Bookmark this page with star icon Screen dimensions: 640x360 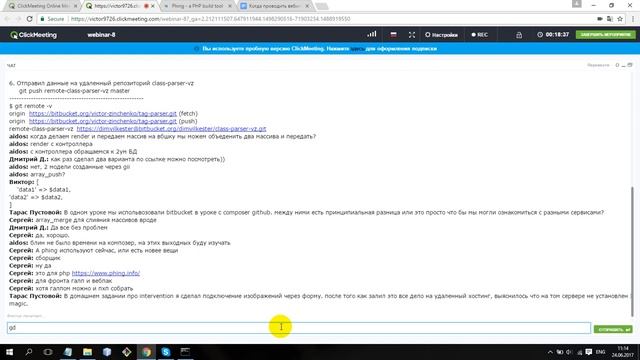tap(620, 19)
